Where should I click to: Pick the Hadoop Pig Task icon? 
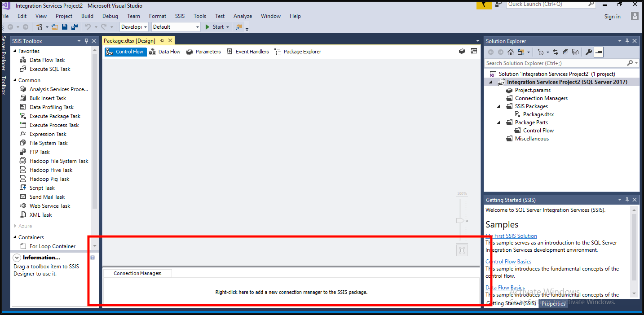click(23, 179)
